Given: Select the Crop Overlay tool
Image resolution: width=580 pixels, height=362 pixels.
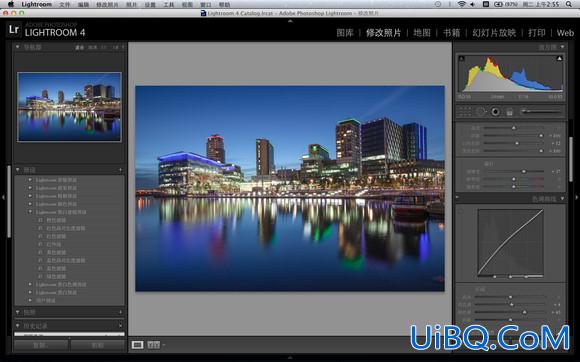Looking at the screenshot, I should [x=465, y=112].
